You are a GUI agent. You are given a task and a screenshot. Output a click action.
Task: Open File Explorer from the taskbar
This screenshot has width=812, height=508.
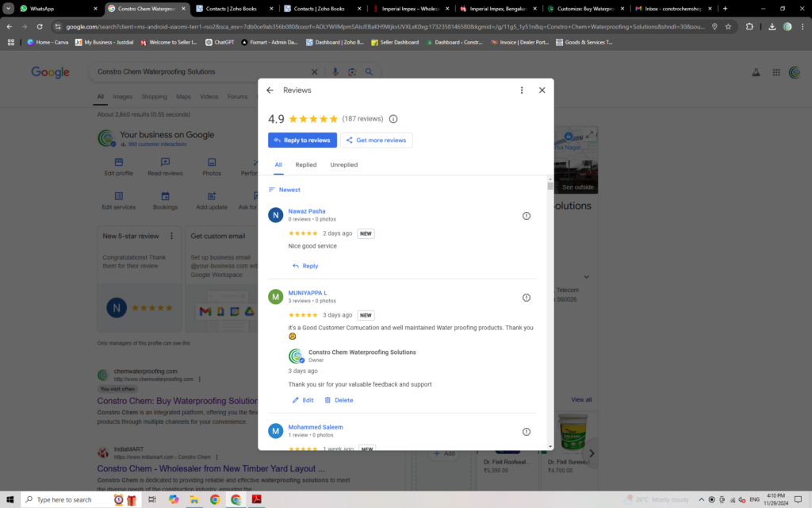(194, 500)
